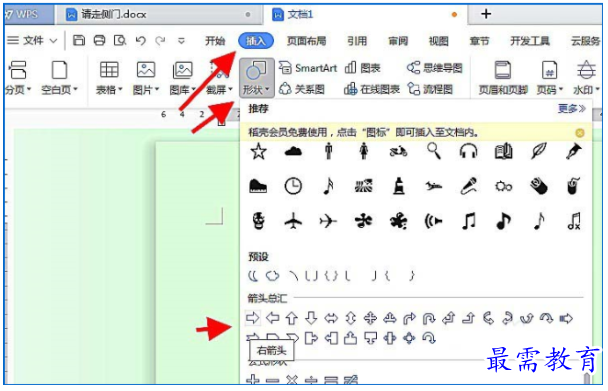The height and width of the screenshot is (391, 608).
Task: Open the 章节 tab
Action: click(x=480, y=41)
